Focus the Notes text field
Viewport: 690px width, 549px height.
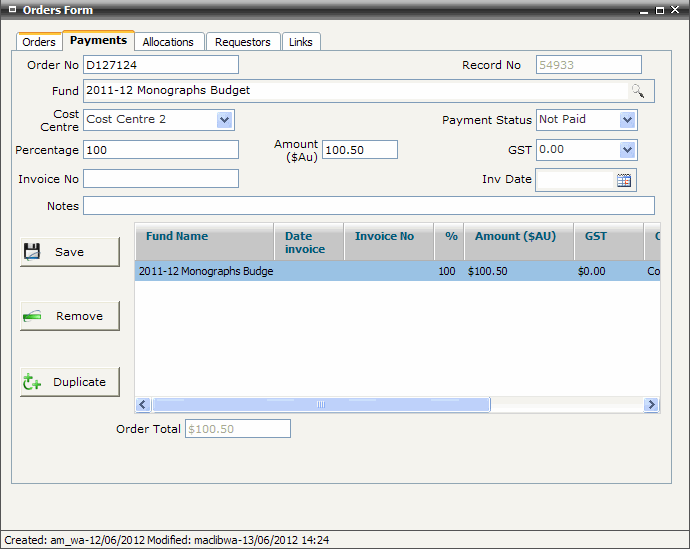point(368,206)
